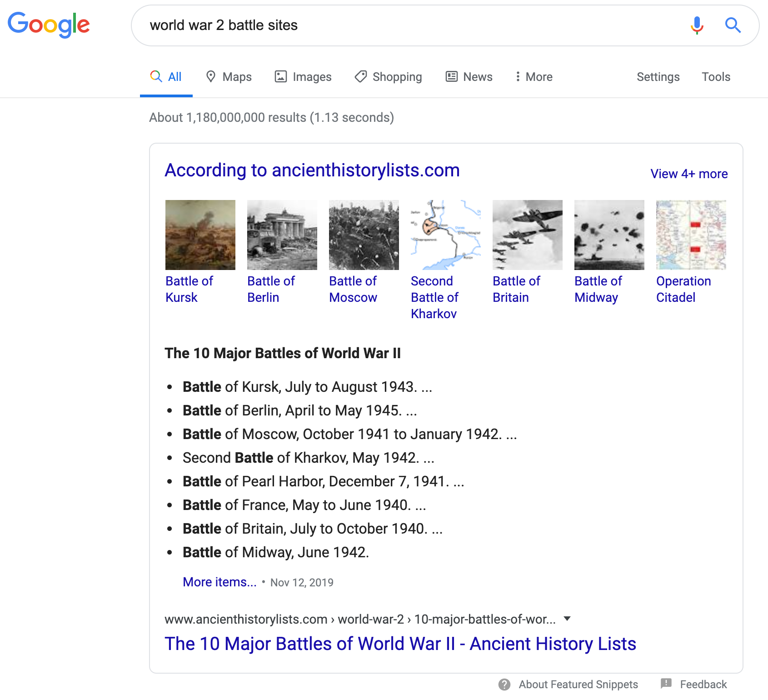This screenshot has height=700, width=768.
Task: Click the View 4+ more link
Action: (x=689, y=174)
